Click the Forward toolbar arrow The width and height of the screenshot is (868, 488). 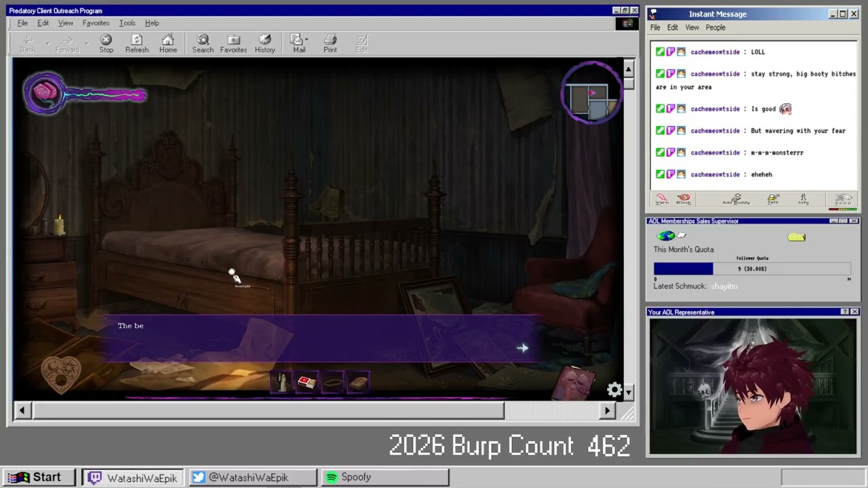tap(67, 43)
